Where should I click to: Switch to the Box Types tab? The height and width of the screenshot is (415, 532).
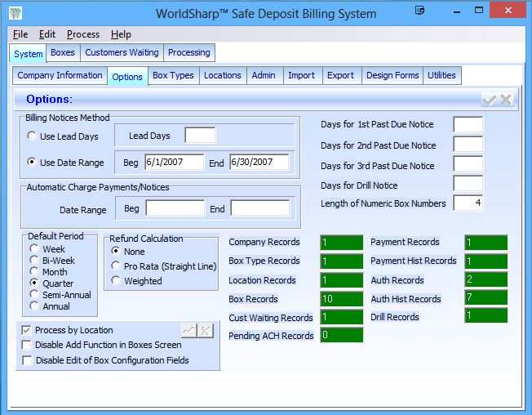173,76
